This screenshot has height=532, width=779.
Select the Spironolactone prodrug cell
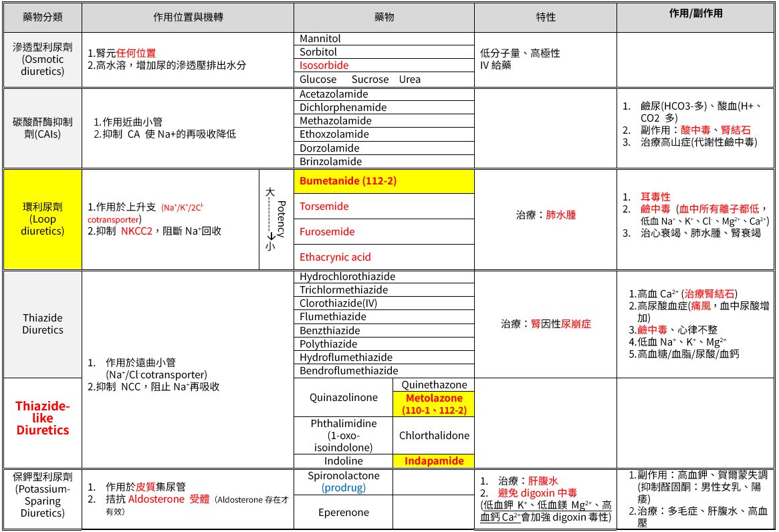(x=344, y=482)
